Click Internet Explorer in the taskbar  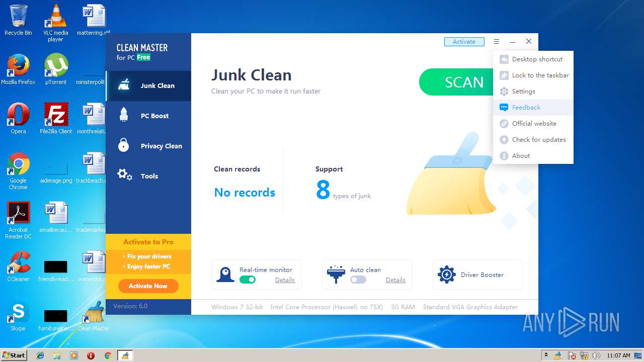pos(40,355)
